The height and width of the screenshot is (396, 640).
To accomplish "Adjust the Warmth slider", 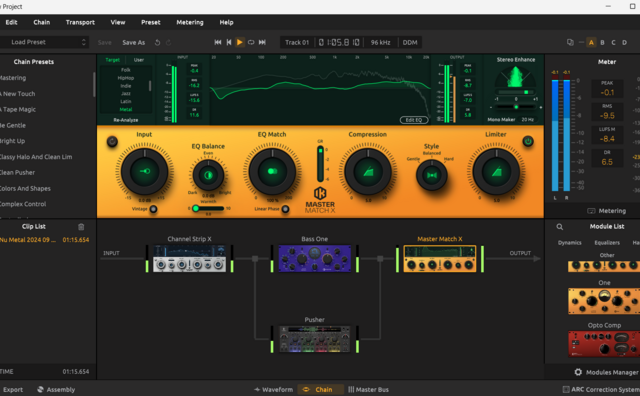I will point(208,208).
